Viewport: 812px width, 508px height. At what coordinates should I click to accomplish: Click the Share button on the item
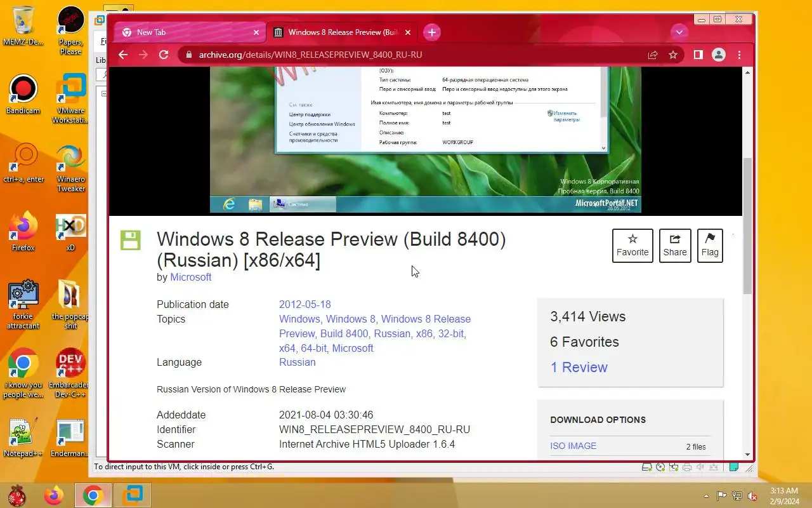(675, 246)
